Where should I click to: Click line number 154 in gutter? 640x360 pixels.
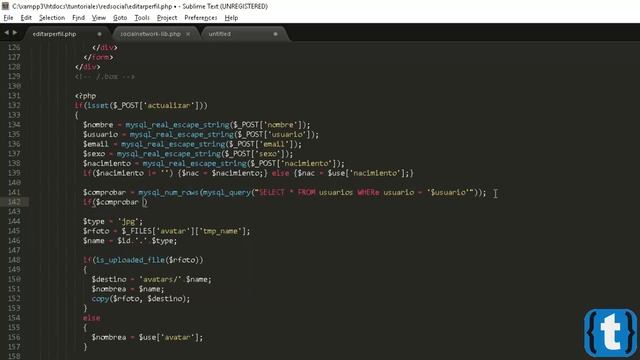(x=14, y=318)
